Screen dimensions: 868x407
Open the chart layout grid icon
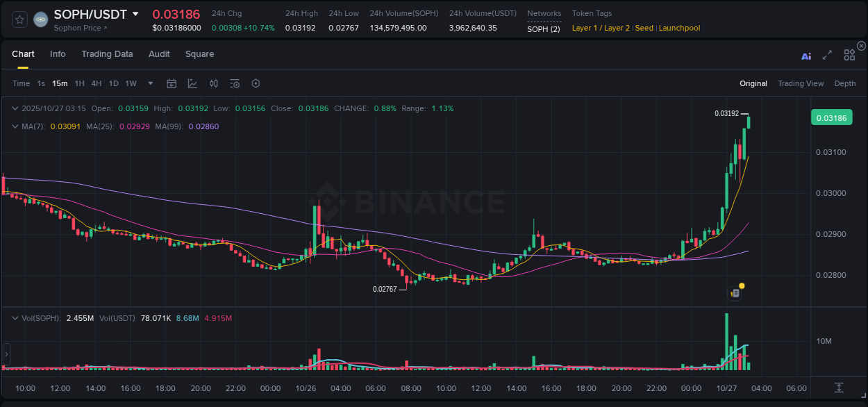[x=849, y=54]
